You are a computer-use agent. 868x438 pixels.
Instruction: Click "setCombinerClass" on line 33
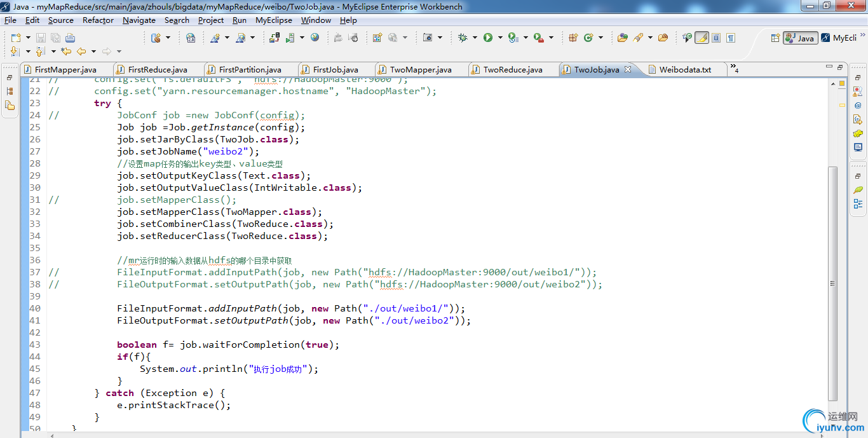point(186,224)
